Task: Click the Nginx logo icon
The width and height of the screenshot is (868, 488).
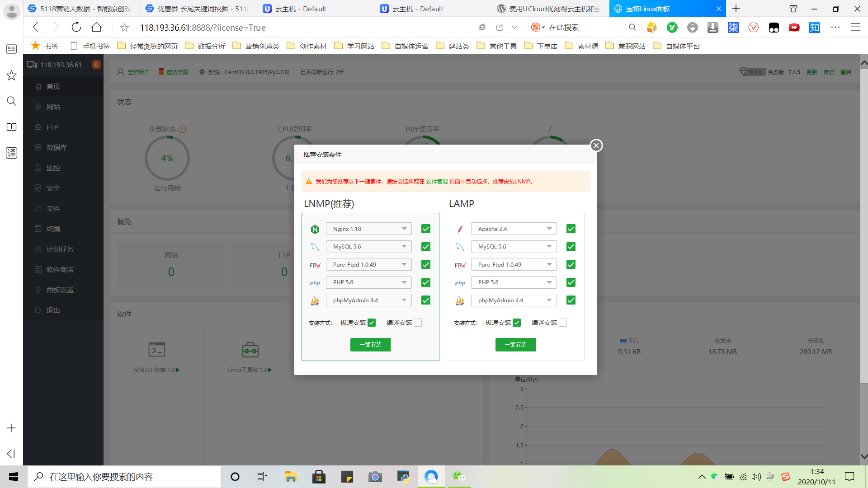Action: tap(315, 229)
